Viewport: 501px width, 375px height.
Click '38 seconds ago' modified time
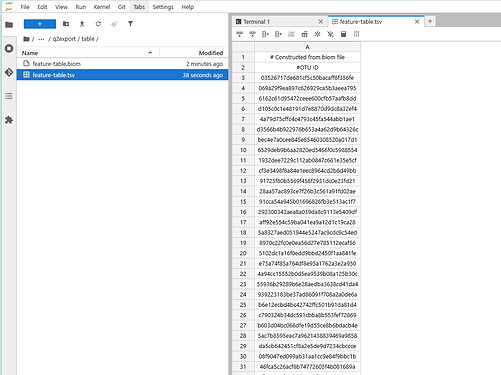203,75
